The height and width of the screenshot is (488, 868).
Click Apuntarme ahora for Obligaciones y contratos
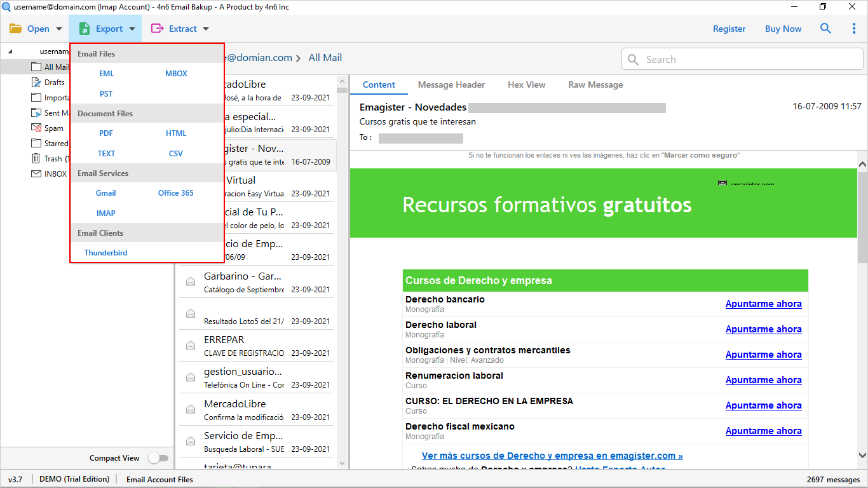tap(764, 355)
